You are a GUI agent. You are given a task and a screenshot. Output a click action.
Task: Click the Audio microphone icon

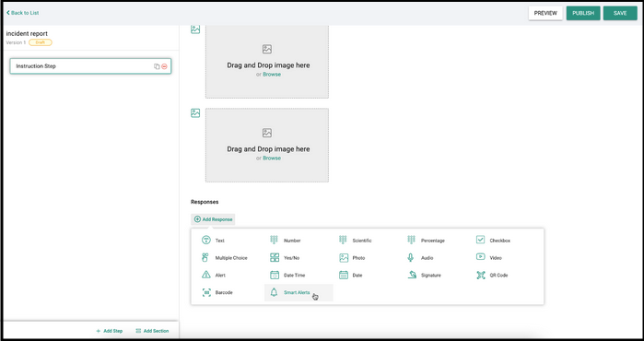click(x=410, y=258)
